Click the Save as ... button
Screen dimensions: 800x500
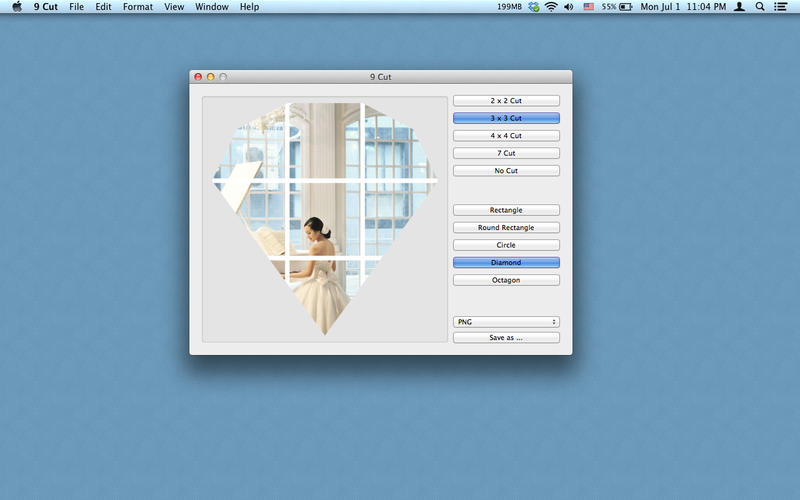click(x=506, y=338)
